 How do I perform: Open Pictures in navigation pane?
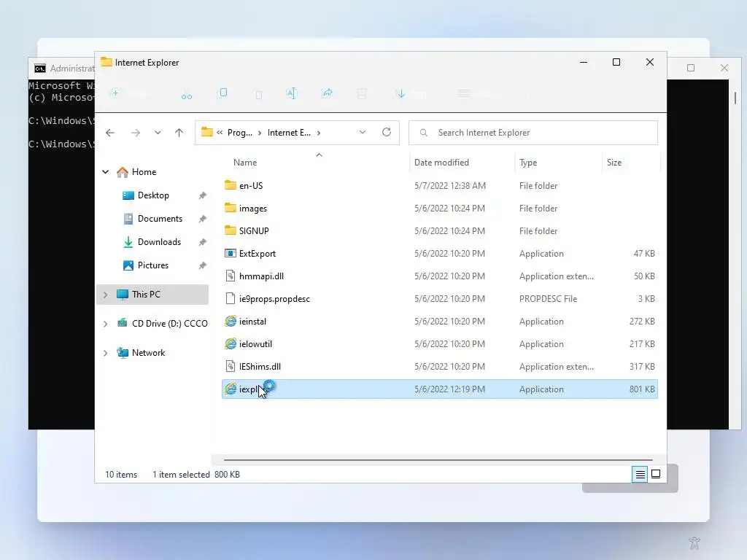click(x=153, y=265)
